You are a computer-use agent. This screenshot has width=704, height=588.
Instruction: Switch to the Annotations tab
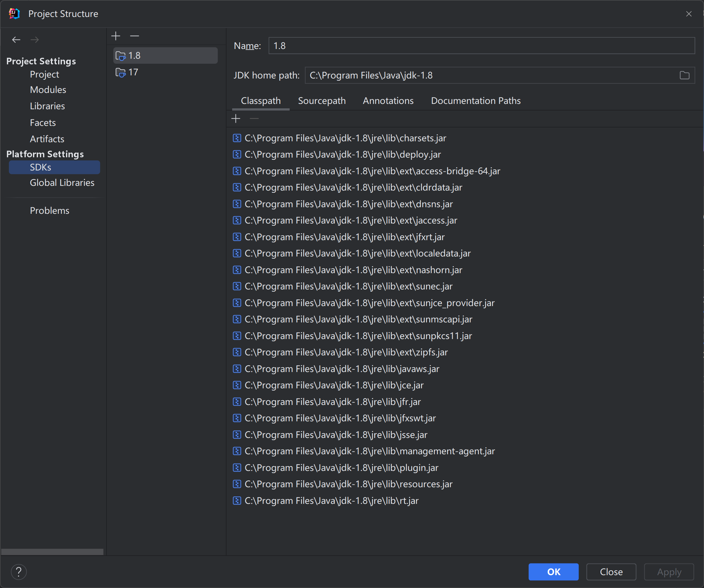pos(388,100)
